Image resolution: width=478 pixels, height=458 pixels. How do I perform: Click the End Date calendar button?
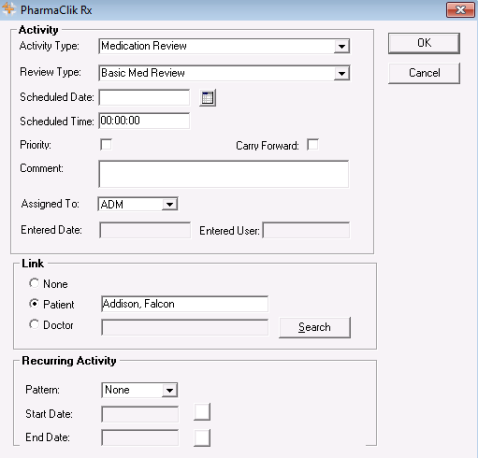[202, 438]
